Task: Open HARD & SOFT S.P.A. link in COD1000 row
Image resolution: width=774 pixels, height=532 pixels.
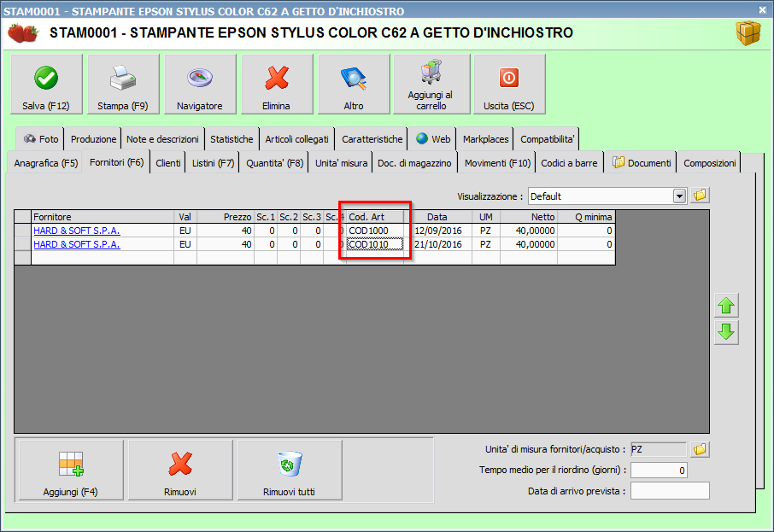Action: pyautogui.click(x=77, y=231)
